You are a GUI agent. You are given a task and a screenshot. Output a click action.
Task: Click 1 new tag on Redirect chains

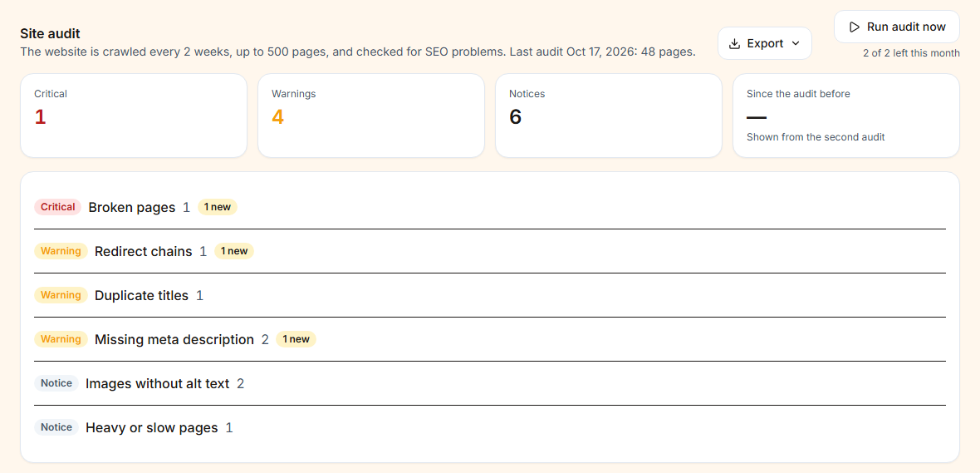point(234,252)
